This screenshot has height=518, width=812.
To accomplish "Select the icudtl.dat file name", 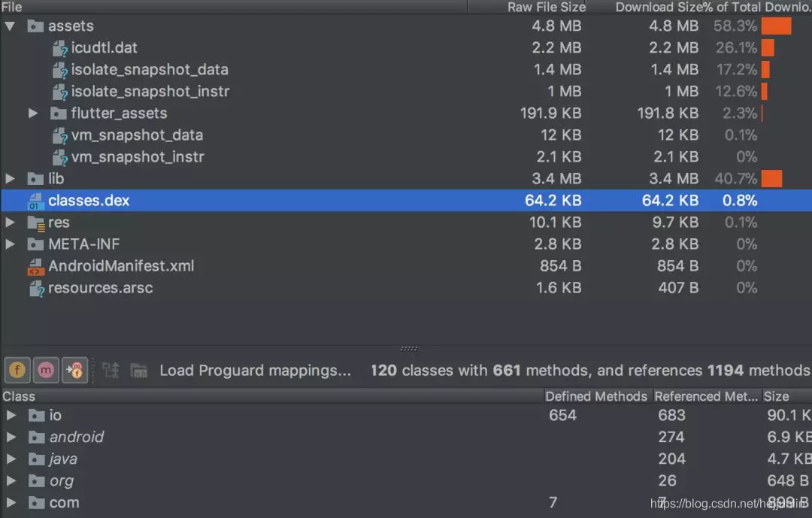I will coord(104,47).
